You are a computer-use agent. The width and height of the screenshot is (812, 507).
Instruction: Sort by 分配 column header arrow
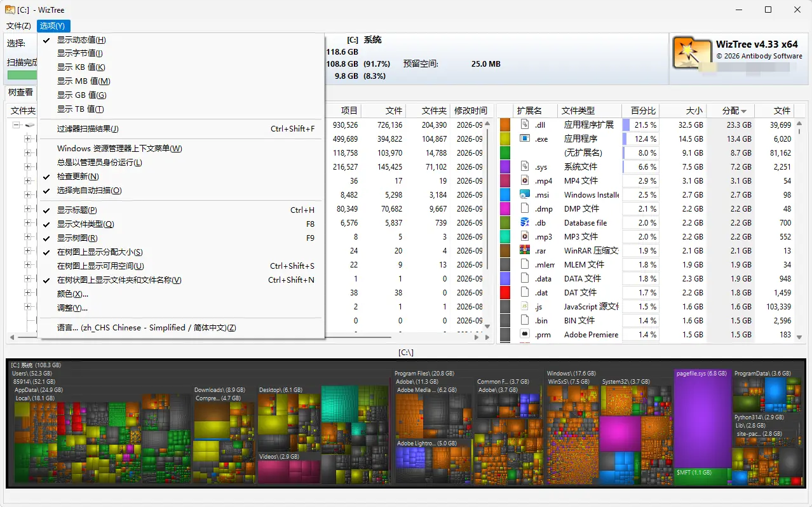pos(743,111)
